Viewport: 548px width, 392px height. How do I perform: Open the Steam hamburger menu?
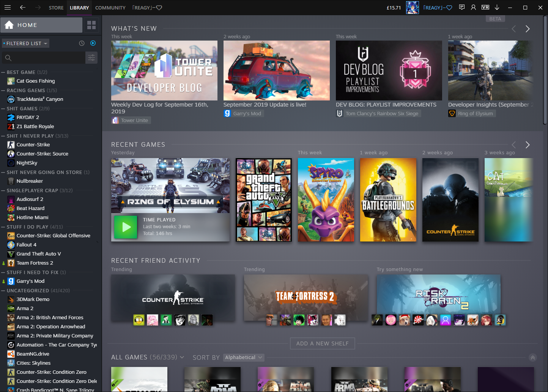click(7, 8)
